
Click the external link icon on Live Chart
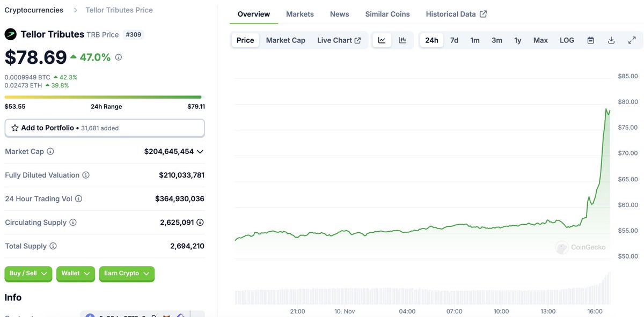[357, 40]
